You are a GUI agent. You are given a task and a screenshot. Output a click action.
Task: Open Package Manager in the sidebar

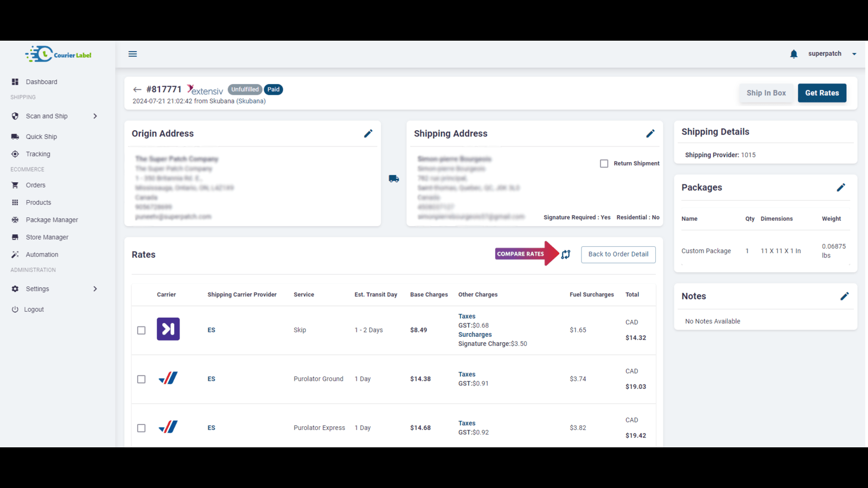click(x=52, y=220)
